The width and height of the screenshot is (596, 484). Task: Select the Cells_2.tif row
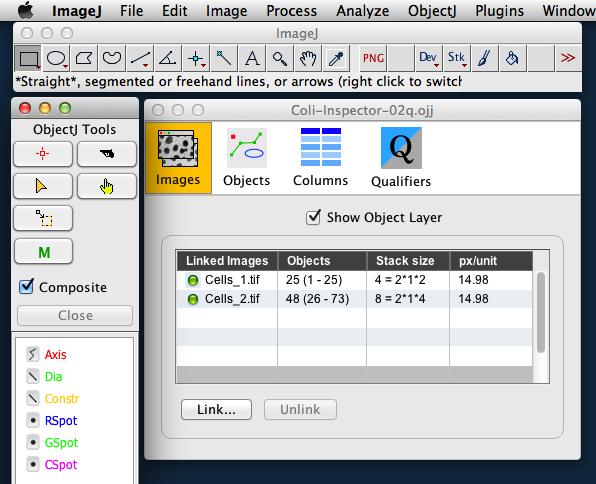pos(355,299)
